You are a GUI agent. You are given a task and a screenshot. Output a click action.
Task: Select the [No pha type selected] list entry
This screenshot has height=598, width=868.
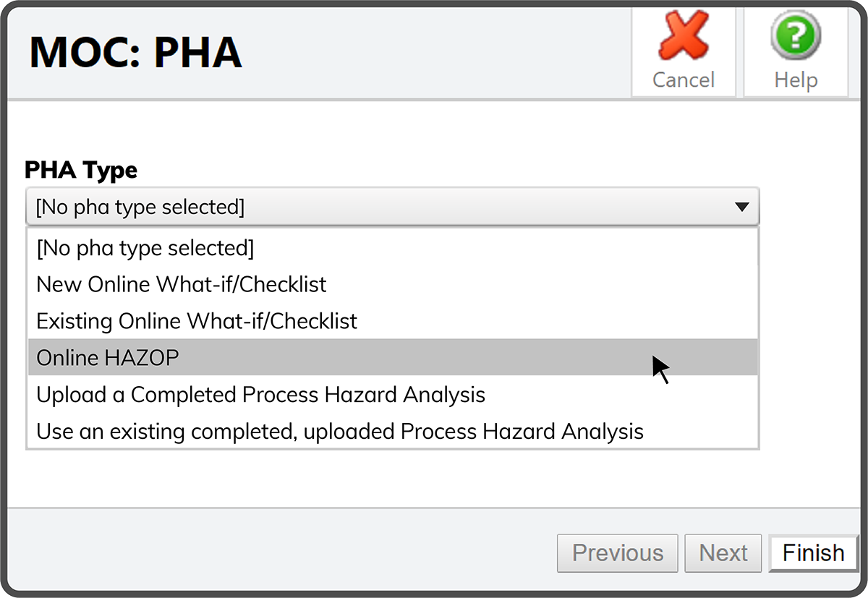click(145, 248)
